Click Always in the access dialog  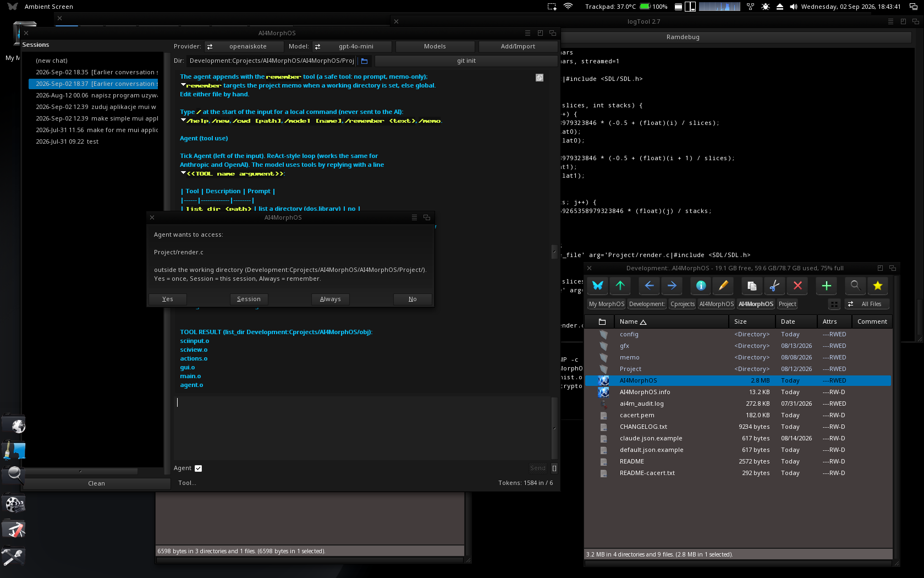click(x=331, y=299)
